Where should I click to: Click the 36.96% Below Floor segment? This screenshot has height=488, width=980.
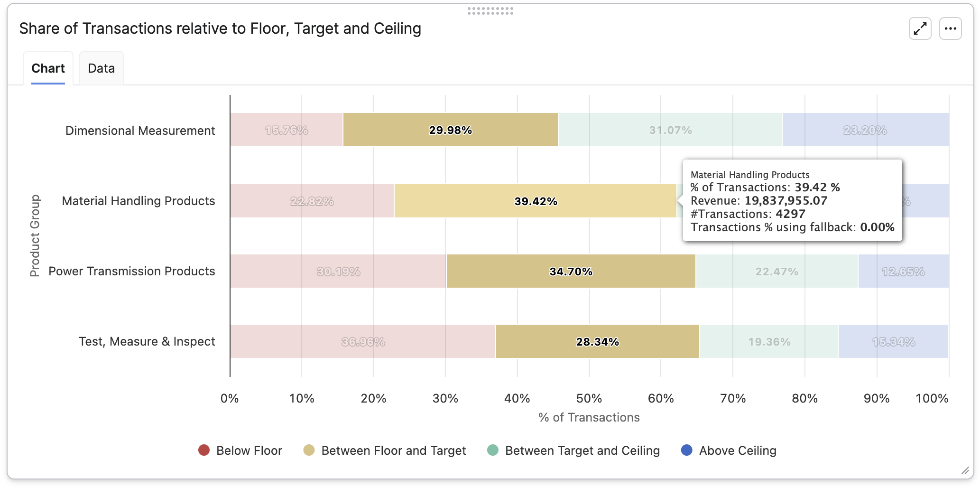tap(363, 341)
